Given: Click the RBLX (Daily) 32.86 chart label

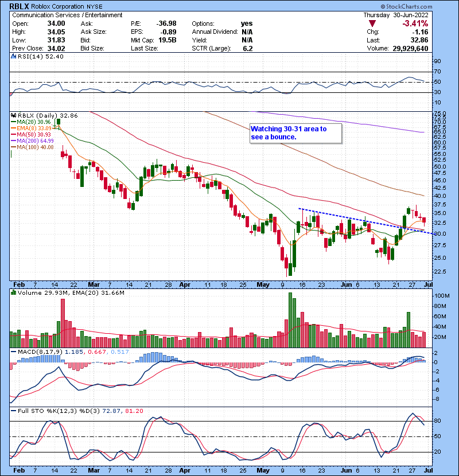Looking at the screenshot, I should (48, 116).
